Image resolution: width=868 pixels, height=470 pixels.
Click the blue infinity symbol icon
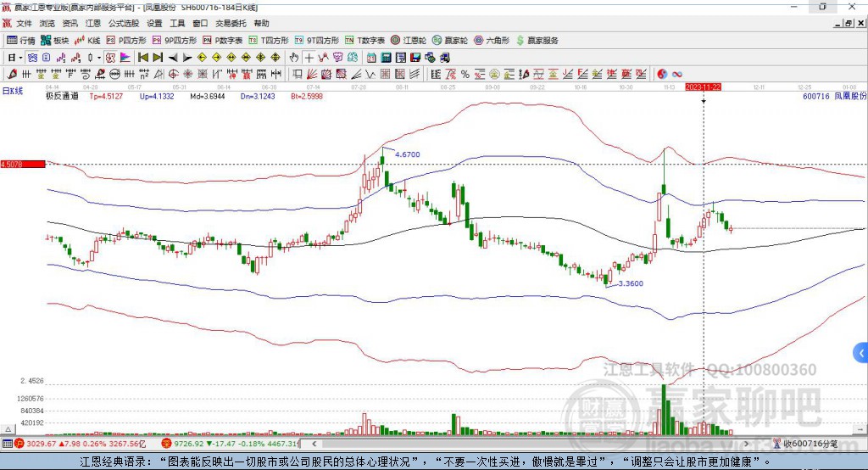coord(677,74)
